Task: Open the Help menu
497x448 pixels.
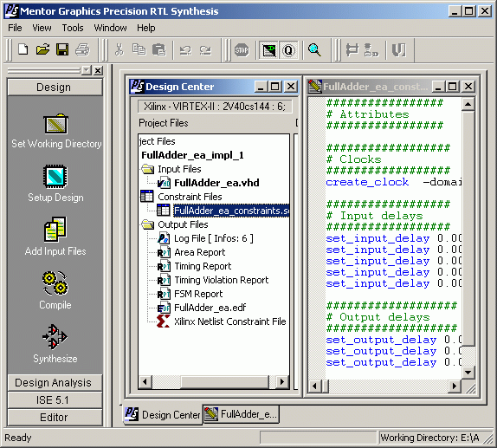Action: point(146,28)
